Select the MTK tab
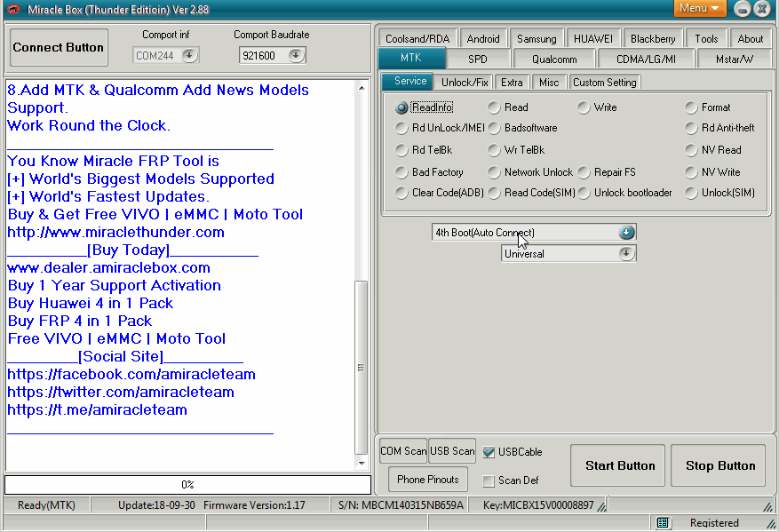 [411, 58]
